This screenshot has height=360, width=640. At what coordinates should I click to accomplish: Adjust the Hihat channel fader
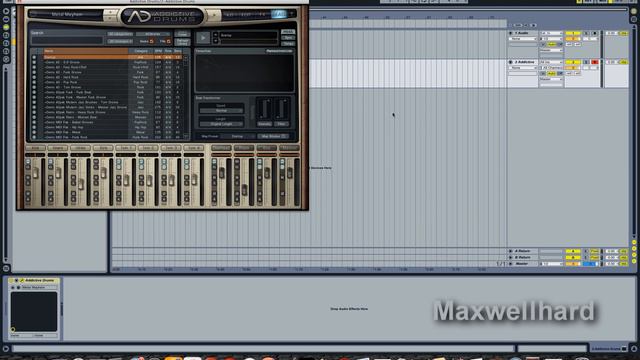81,184
